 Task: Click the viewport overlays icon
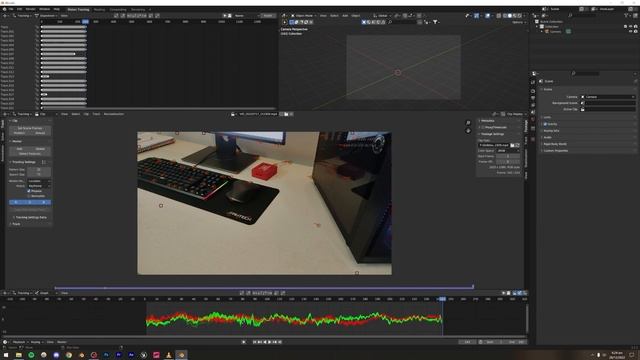(x=487, y=16)
